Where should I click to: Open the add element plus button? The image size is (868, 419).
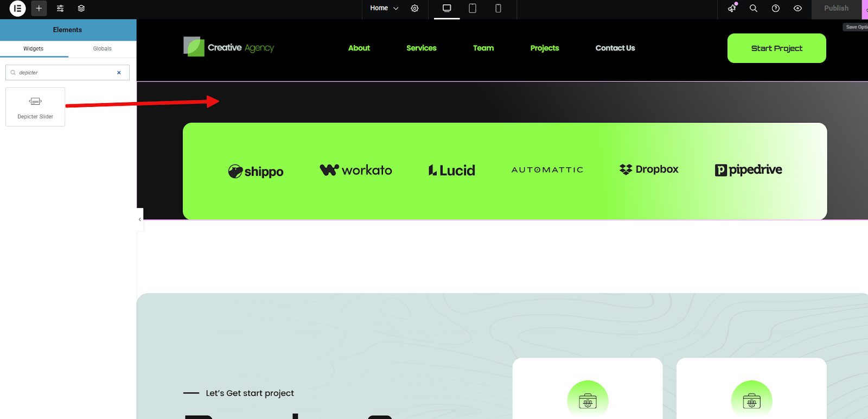39,9
